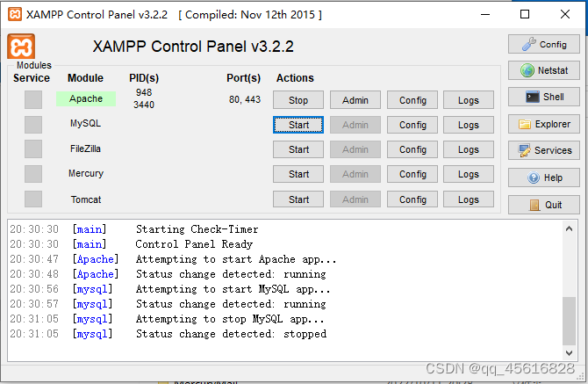This screenshot has height=384, width=588.
Task: Toggle Tomcat service install checkbox
Action: point(33,199)
